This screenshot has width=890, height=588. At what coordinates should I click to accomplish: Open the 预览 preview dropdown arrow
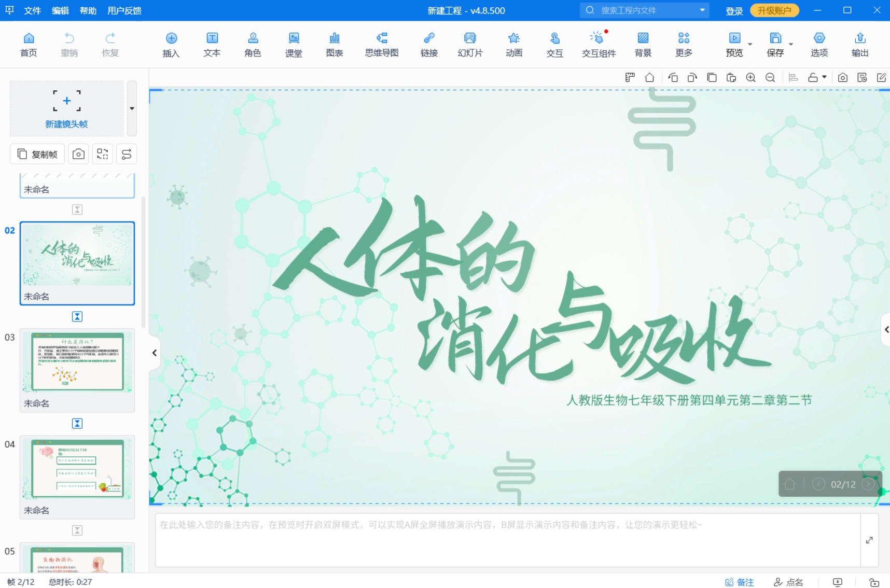[x=750, y=45]
